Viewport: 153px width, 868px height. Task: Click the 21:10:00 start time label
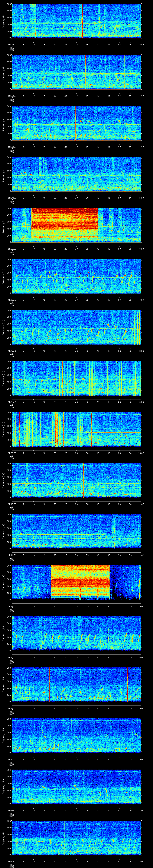coord(12,504)
